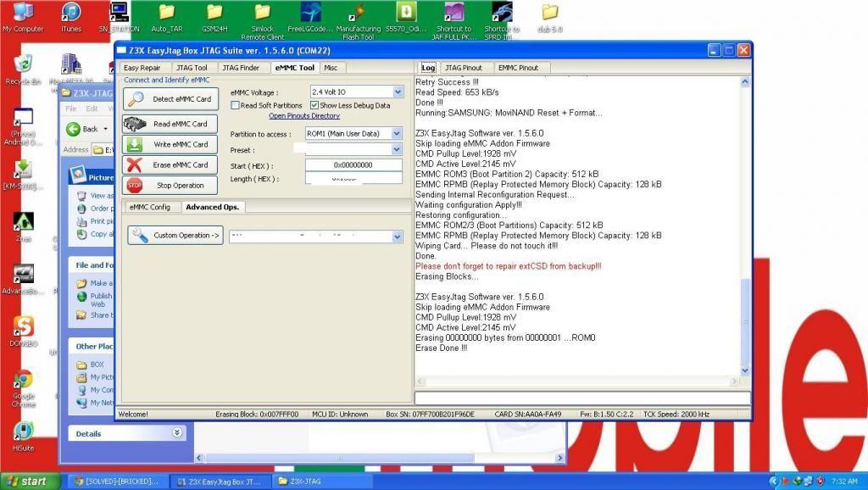Screen dimensions: 868x490
Task: Click Back button in Z3X-JTAG explorer
Action: pos(87,129)
